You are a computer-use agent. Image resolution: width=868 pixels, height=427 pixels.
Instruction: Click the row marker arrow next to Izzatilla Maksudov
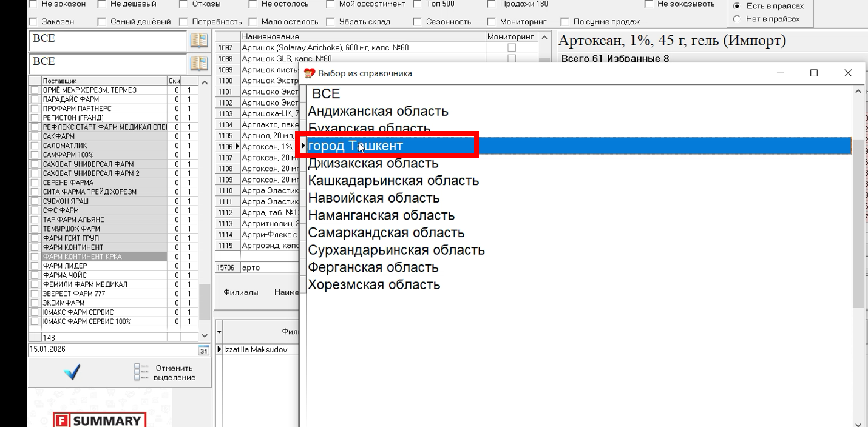(219, 349)
